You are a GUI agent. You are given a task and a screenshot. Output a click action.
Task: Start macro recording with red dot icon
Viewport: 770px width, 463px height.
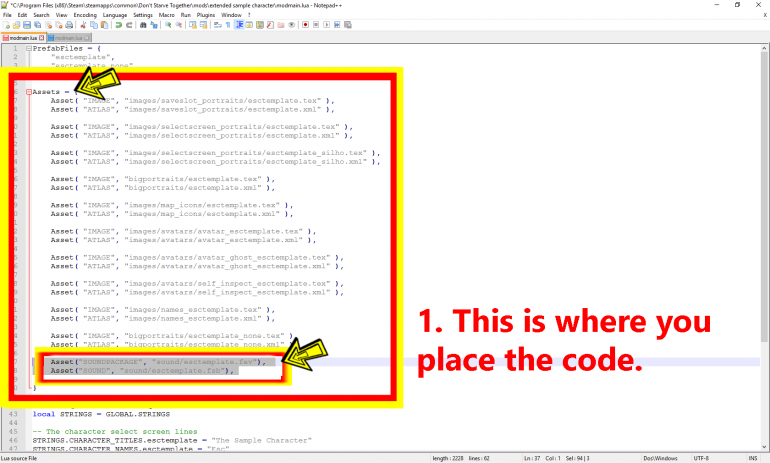(305, 25)
